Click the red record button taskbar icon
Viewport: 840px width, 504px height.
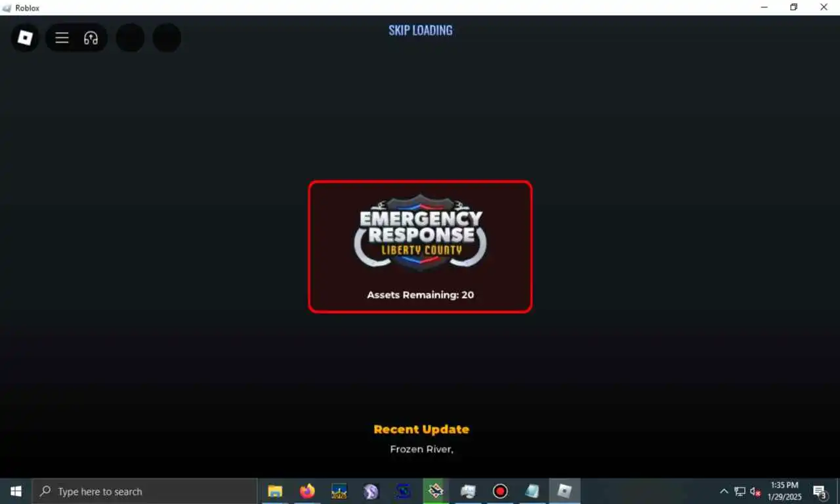coord(500,491)
